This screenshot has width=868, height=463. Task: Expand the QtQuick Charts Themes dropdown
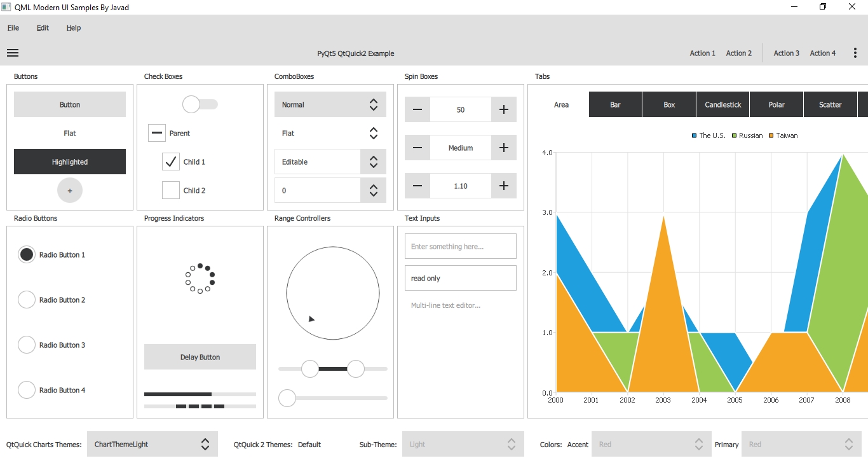153,444
